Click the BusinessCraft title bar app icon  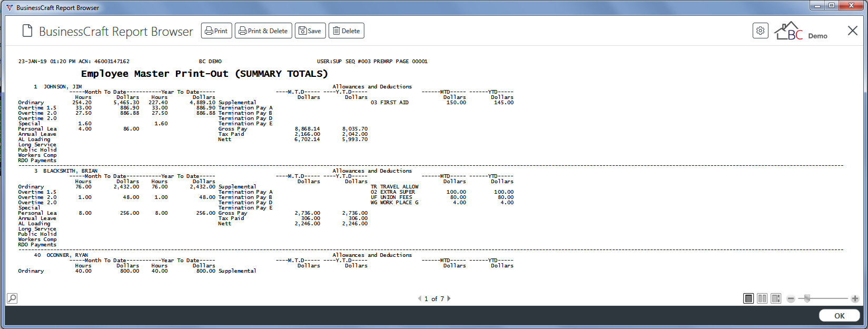pos(9,7)
